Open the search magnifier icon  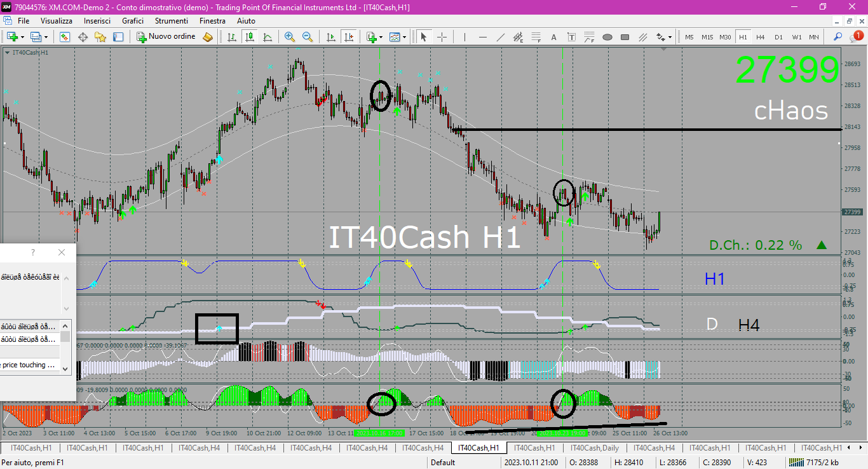tap(838, 37)
